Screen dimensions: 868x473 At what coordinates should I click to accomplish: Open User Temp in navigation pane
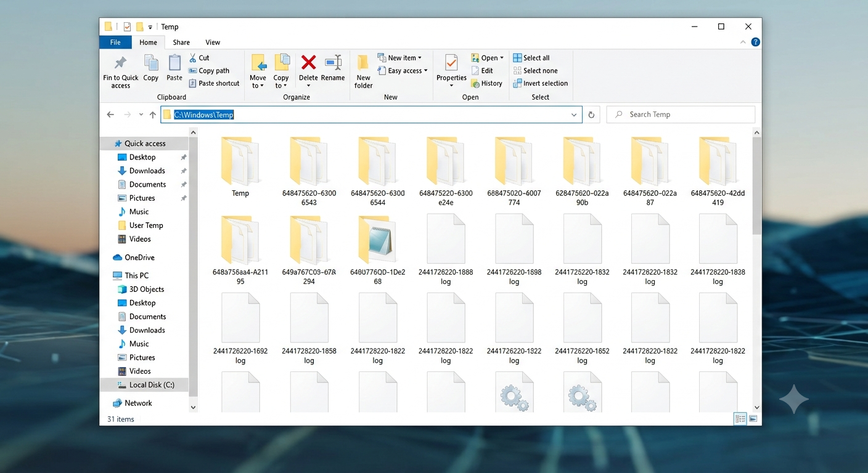pos(146,225)
